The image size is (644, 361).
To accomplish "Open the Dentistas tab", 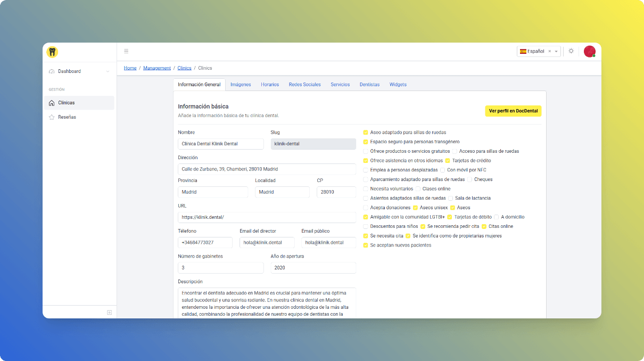I will pos(369,85).
